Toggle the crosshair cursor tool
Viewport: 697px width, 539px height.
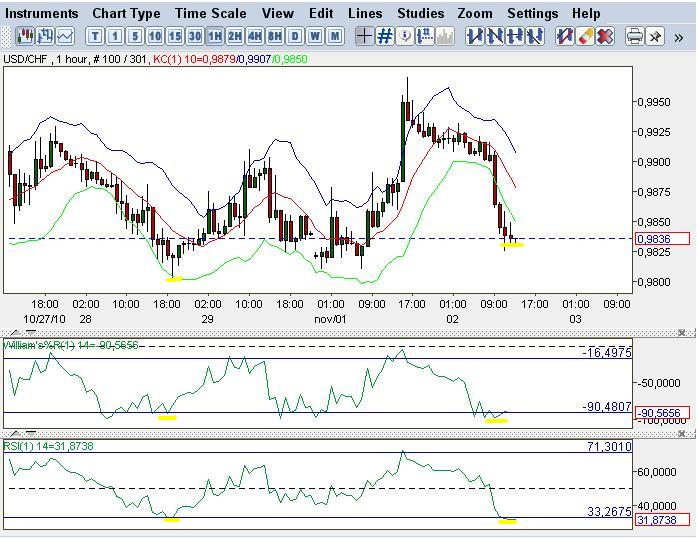365,36
